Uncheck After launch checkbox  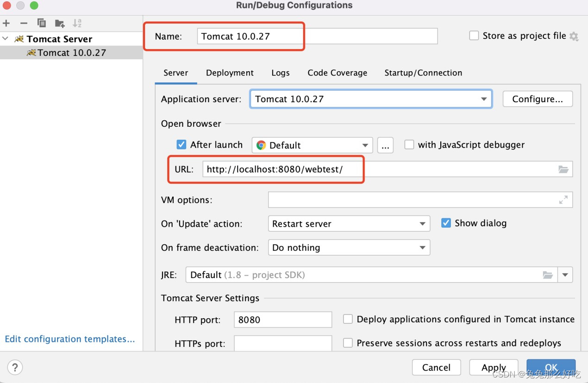tap(181, 145)
